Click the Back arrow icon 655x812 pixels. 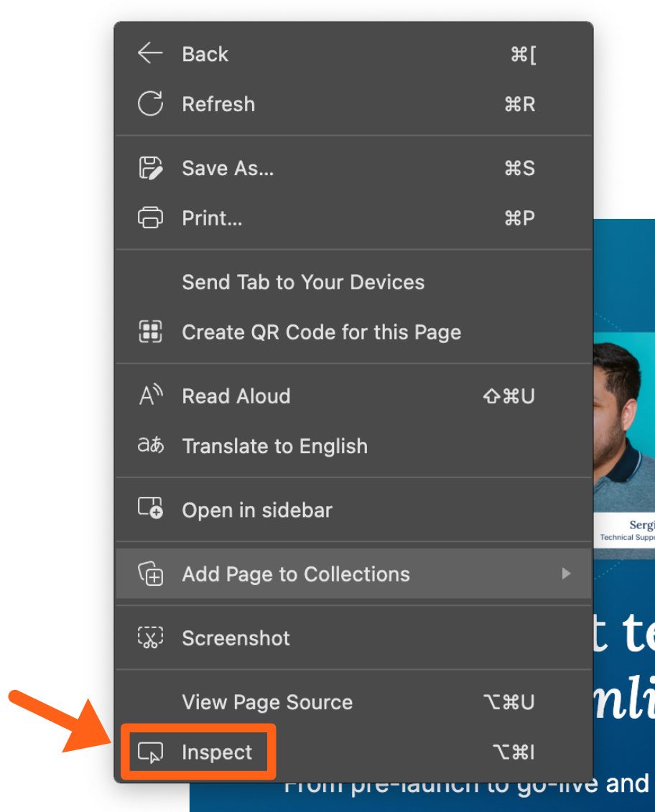pos(150,54)
